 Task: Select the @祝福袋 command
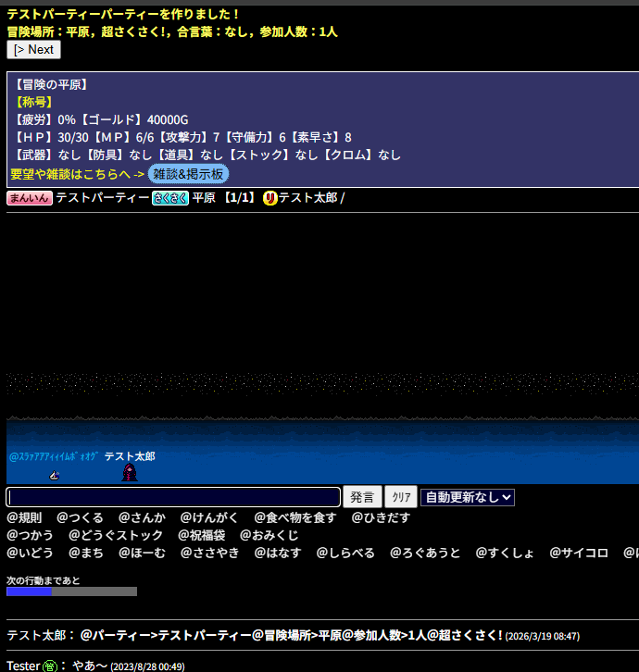point(202,535)
